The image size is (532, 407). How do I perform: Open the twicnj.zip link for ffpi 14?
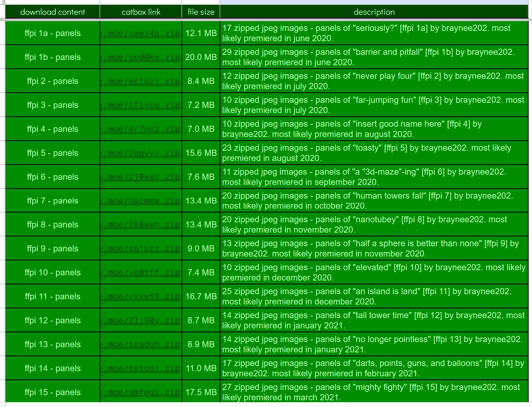click(141, 368)
